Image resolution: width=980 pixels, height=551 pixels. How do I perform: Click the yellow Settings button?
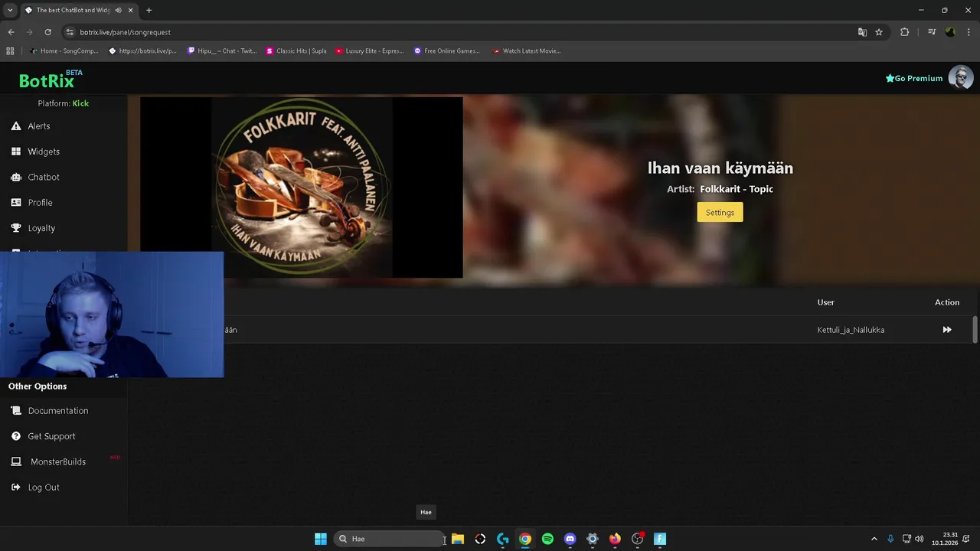pos(720,213)
